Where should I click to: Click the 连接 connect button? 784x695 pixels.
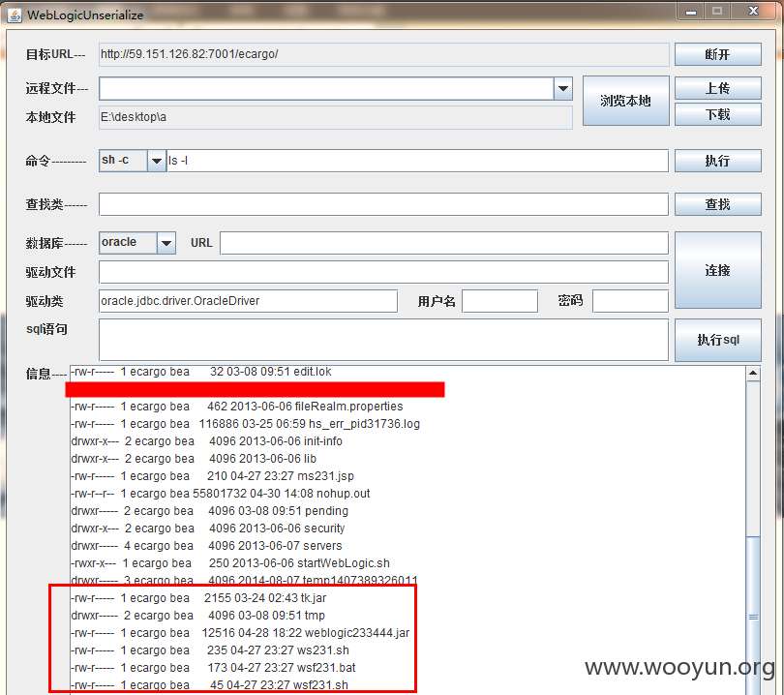[717, 270]
